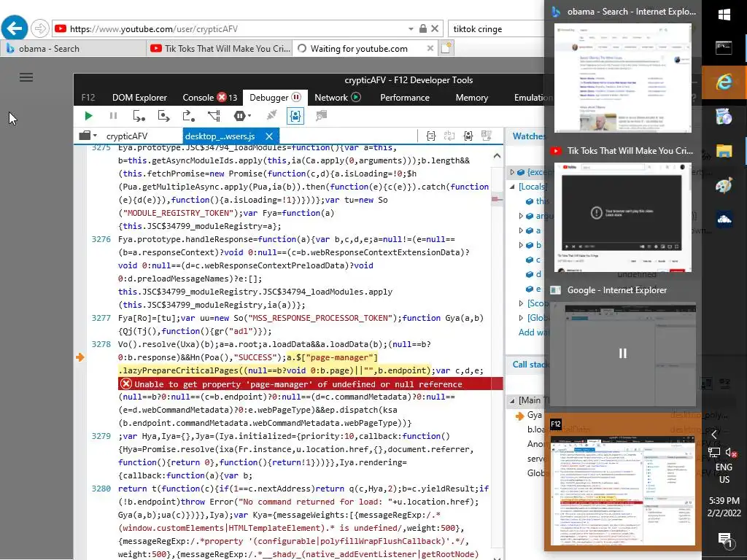Click the orange current-statement arrow in gutter

point(80,357)
